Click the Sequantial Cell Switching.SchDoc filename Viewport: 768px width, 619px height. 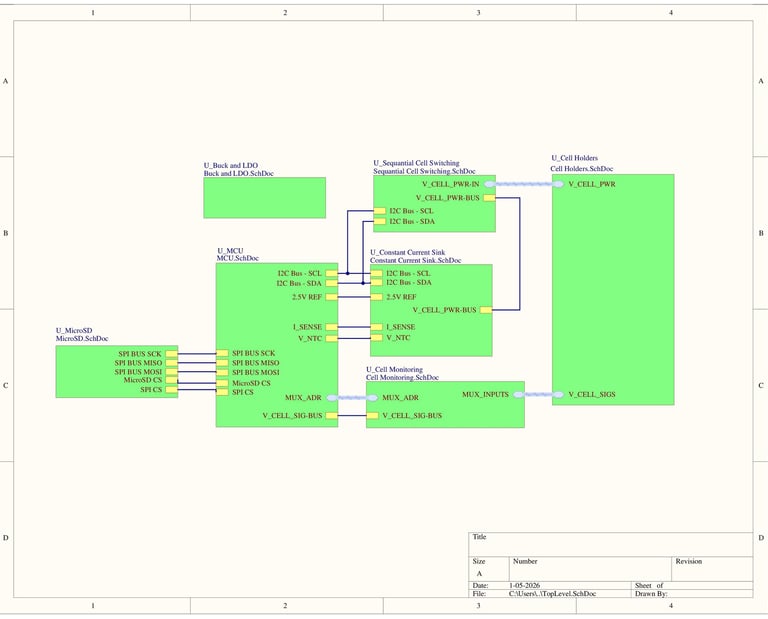pos(424,171)
